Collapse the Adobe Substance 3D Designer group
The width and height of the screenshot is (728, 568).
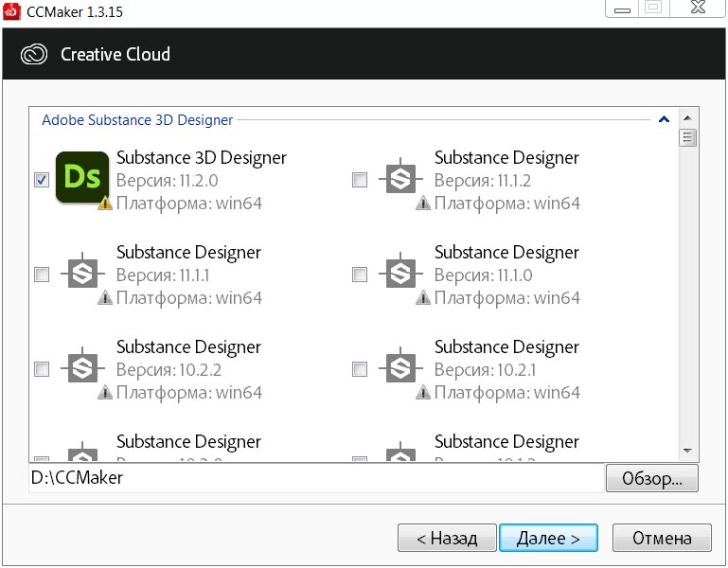[664, 120]
